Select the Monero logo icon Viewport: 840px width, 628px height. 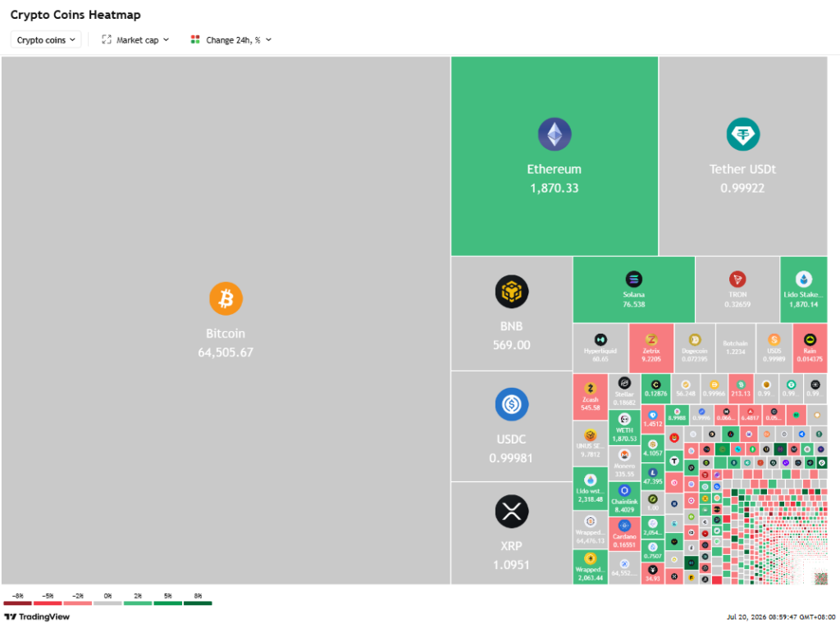point(624,455)
